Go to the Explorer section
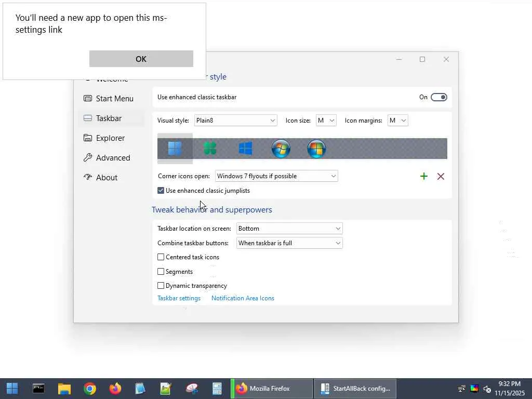Screen dimensions: 532x399 (112, 138)
